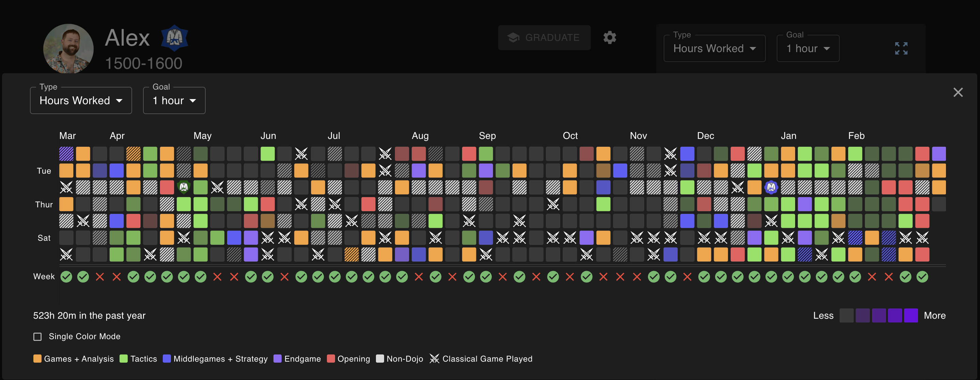980x380 pixels.
Task: Open the dialog's Hours Worked type dropdown
Action: tap(81, 100)
